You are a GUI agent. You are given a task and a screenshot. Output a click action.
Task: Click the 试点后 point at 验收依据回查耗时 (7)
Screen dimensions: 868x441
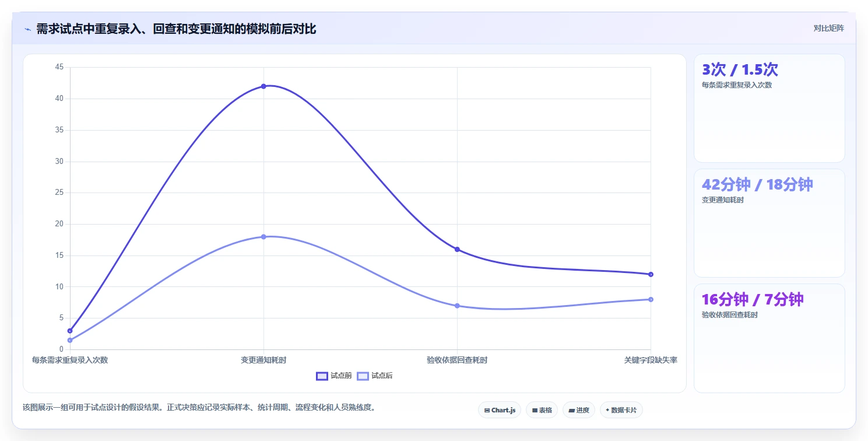[457, 306]
